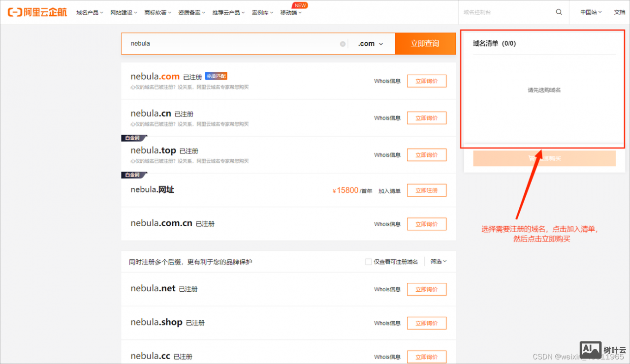
Task: Open the .com domain suffix dropdown
Action: point(371,44)
